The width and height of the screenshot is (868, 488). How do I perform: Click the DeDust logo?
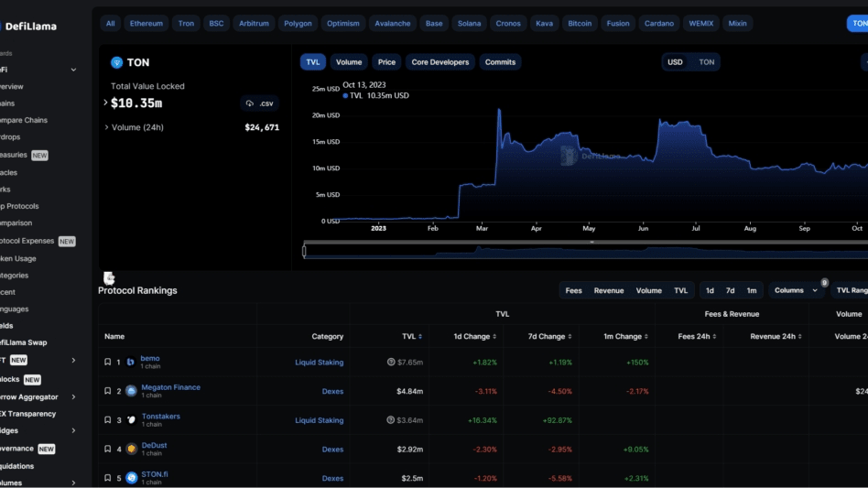click(x=131, y=449)
